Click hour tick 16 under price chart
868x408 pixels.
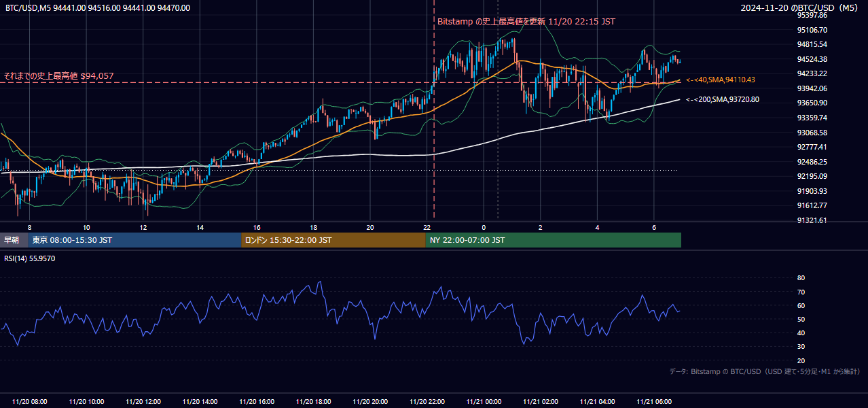click(257, 227)
